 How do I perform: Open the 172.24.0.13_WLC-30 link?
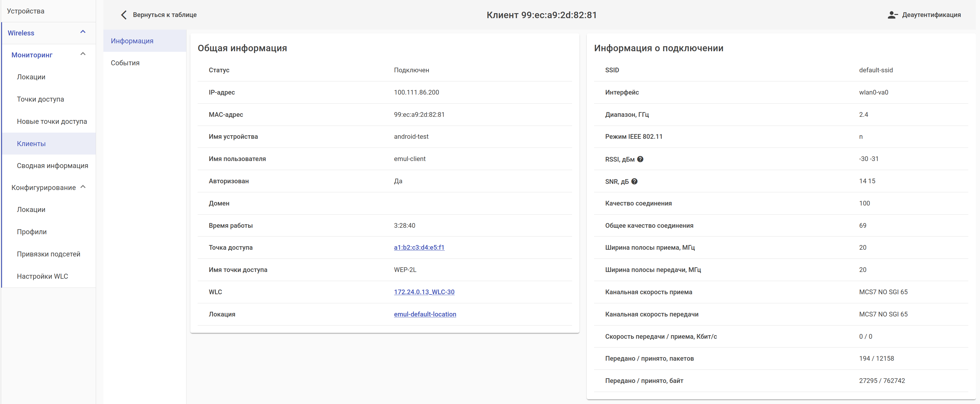[x=424, y=292]
